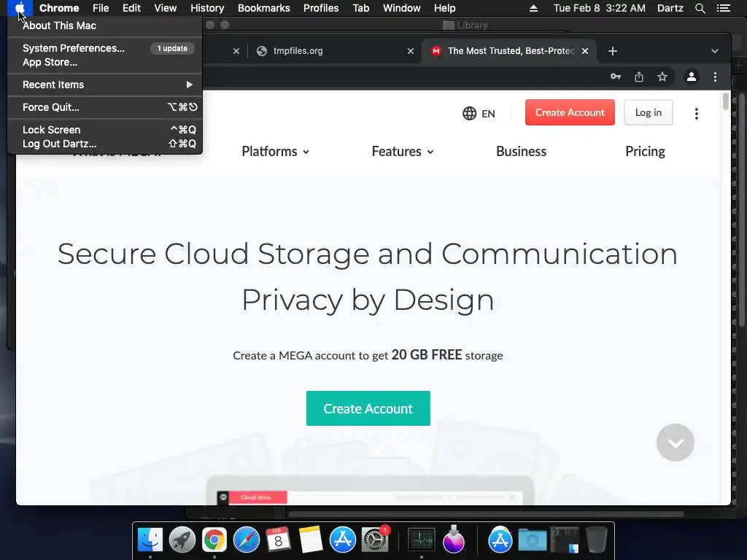Open Pricing page link

645,152
